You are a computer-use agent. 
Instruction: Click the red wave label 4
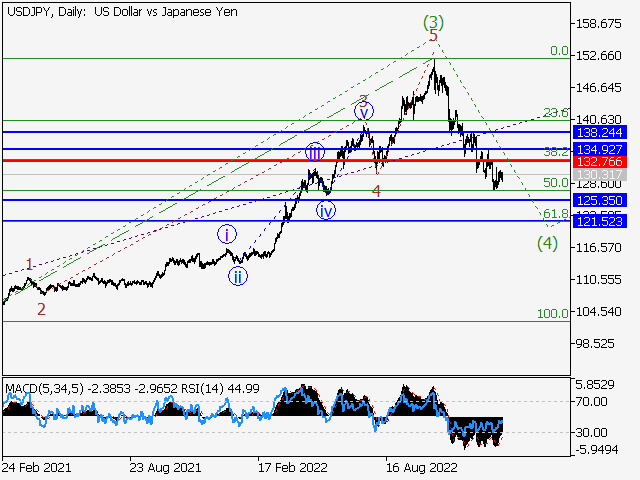pyautogui.click(x=376, y=191)
